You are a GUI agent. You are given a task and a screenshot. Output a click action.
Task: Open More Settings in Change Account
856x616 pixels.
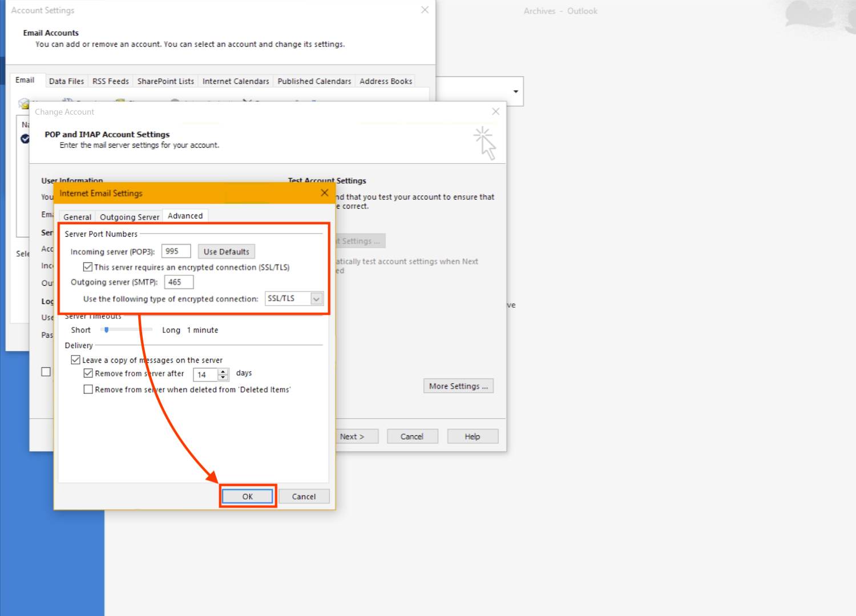pos(458,386)
